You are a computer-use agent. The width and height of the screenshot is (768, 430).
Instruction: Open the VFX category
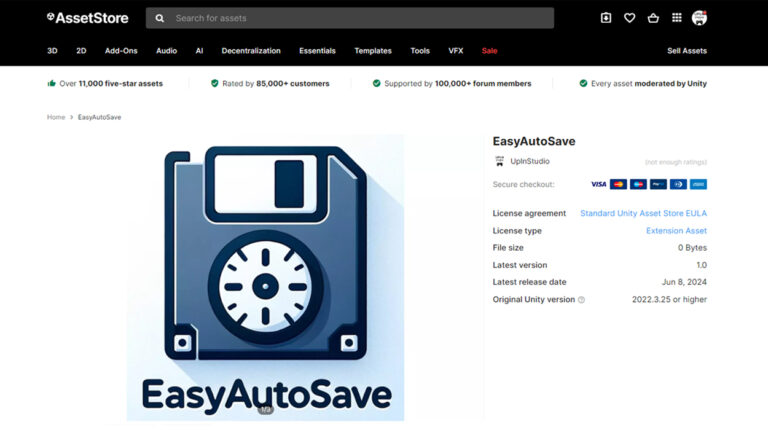tap(456, 51)
